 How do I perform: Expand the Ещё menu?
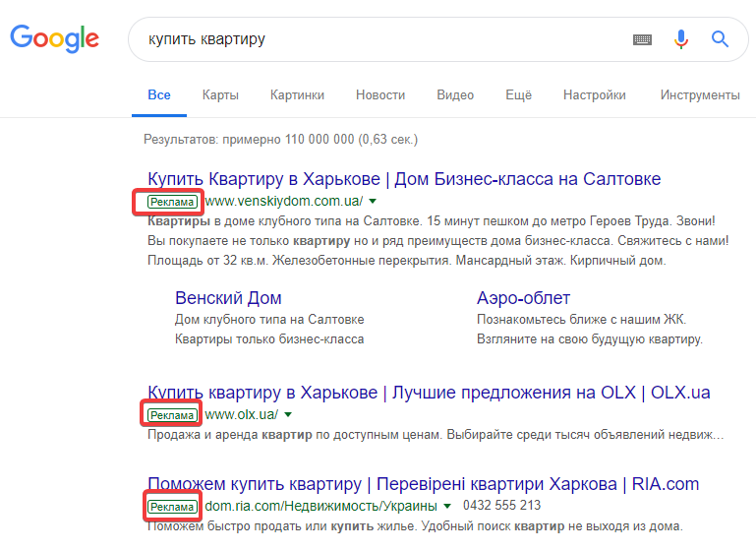tap(518, 95)
